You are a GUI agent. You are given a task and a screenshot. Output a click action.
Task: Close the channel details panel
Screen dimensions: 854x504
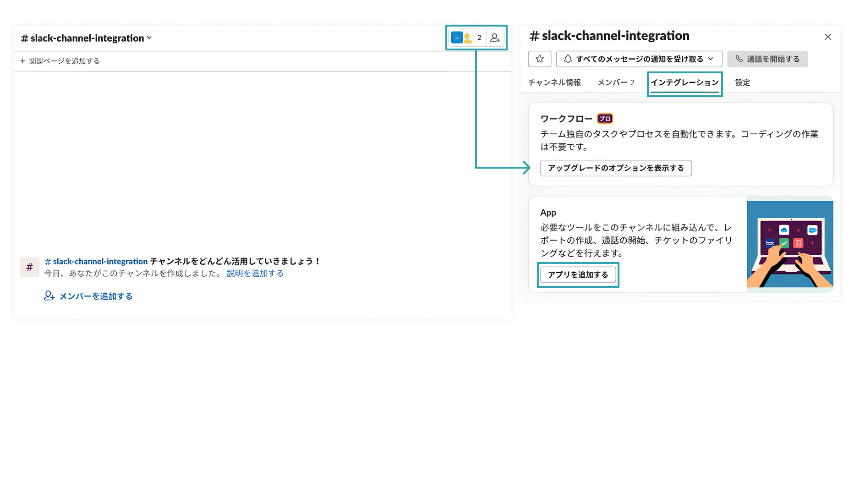[x=827, y=37]
